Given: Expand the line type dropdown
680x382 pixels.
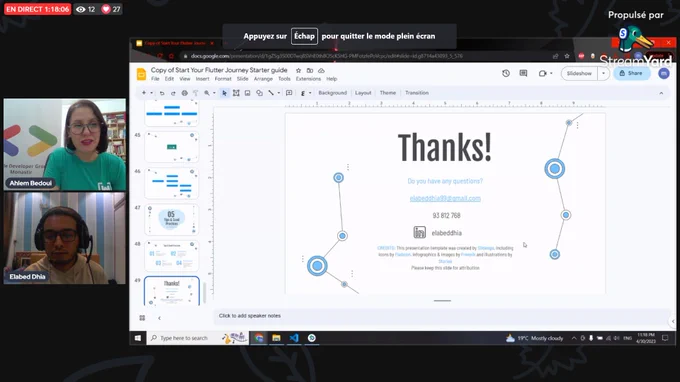Looking at the screenshot, I should (278, 93).
